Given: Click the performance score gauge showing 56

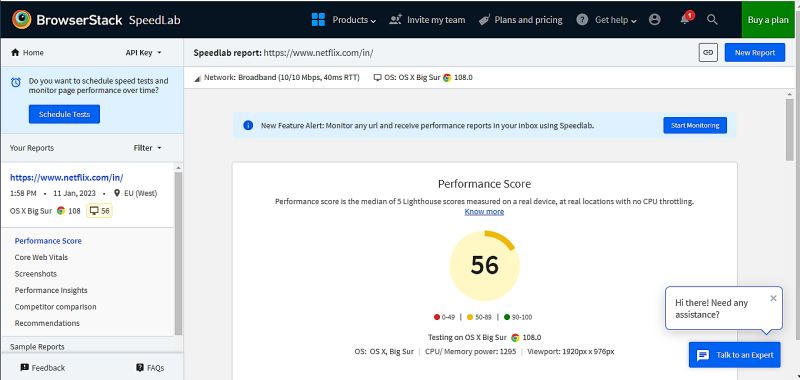Looking at the screenshot, I should click(x=484, y=265).
